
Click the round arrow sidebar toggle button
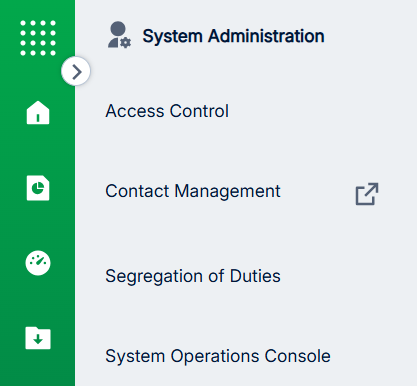coord(76,71)
